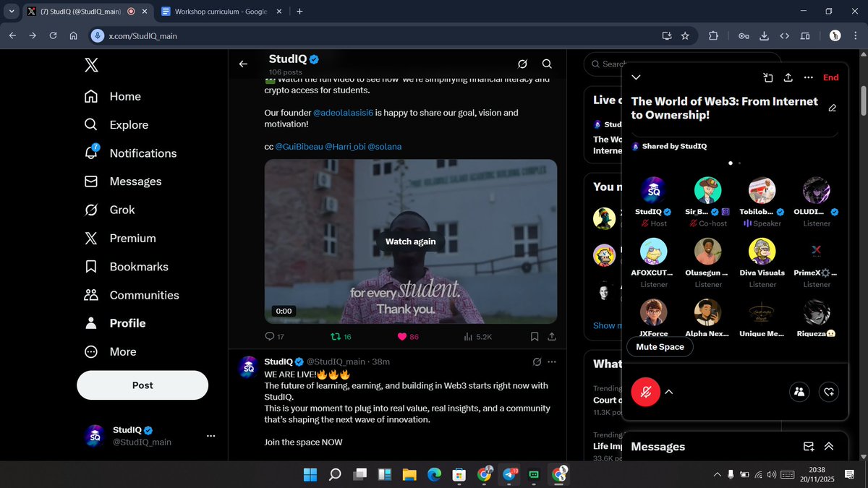End the live Space

point(830,77)
